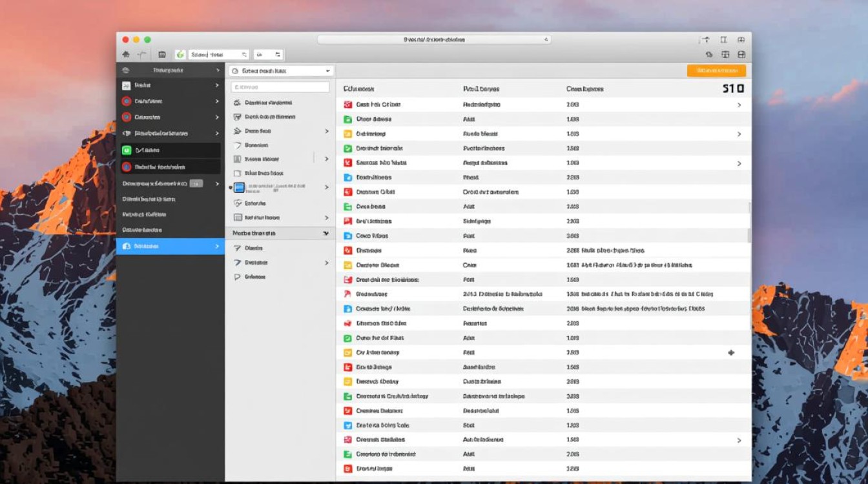Image resolution: width=868 pixels, height=484 pixels.
Task: Click the red file icon in the first table row
Action: coord(347,105)
